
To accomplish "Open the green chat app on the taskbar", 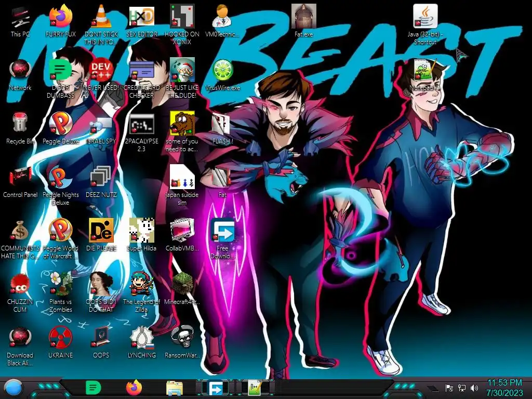I will tap(94, 388).
